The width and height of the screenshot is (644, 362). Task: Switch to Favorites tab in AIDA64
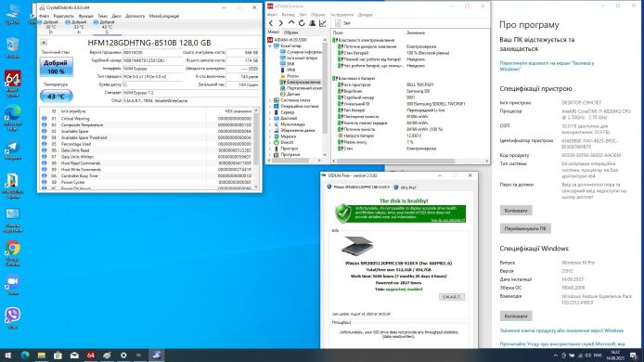pyautogui.click(x=290, y=32)
